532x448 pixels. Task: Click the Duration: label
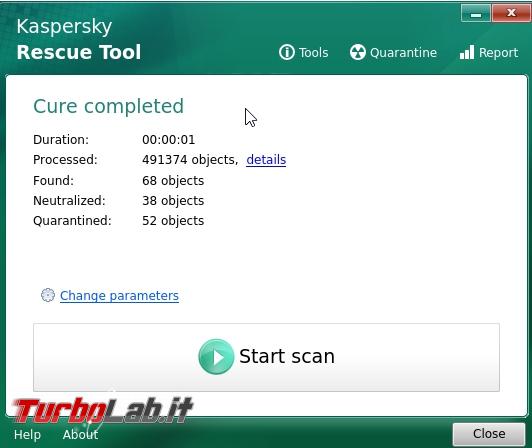click(61, 140)
